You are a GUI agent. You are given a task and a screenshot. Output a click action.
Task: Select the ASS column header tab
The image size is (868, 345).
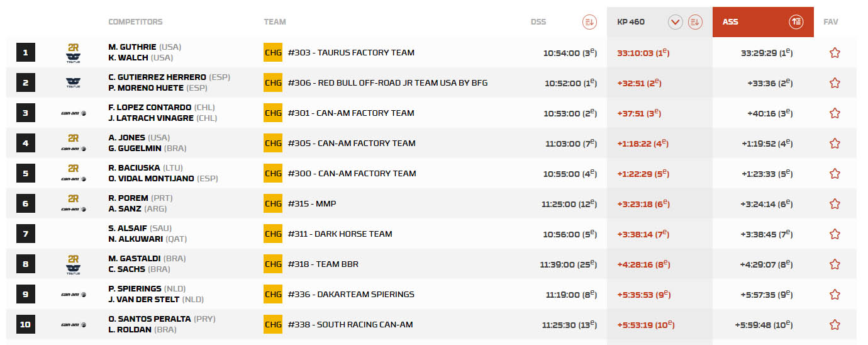(x=731, y=22)
